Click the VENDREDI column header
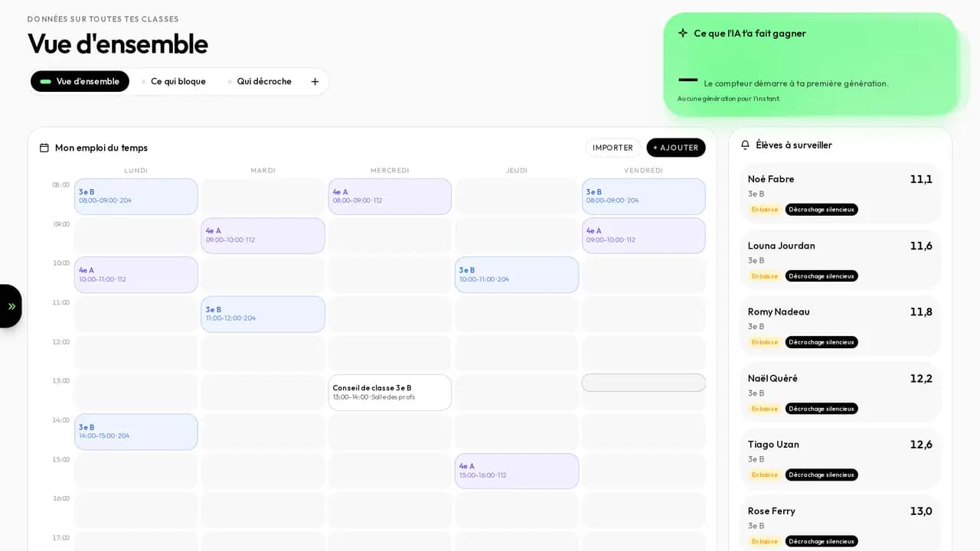This screenshot has height=551, width=980. pyautogui.click(x=644, y=171)
